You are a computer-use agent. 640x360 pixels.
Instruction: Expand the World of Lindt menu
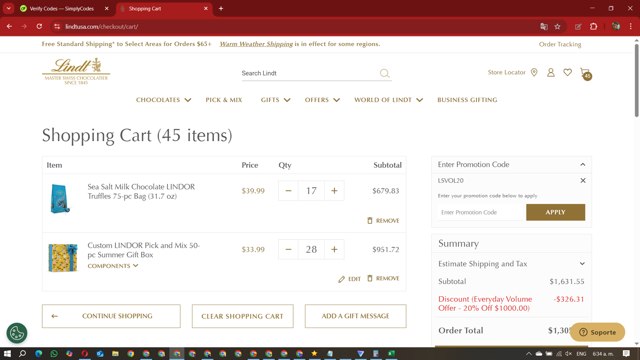(x=388, y=100)
